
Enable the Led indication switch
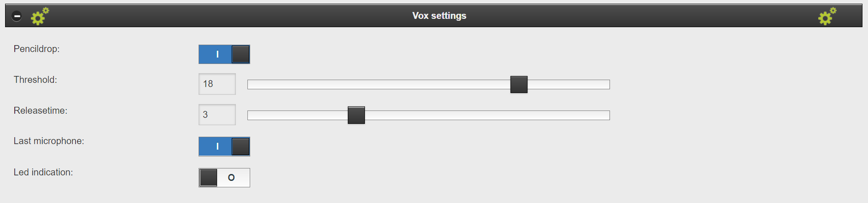224,178
